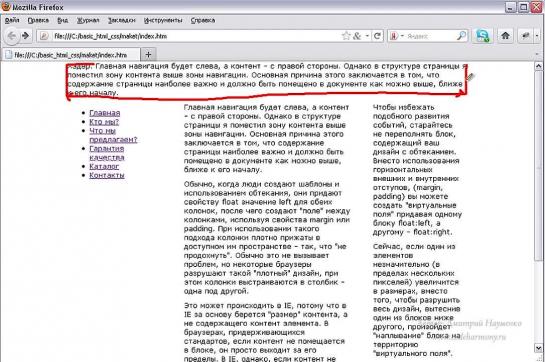Follow the Каталог link
This screenshot has height=362, width=545.
pos(104,166)
